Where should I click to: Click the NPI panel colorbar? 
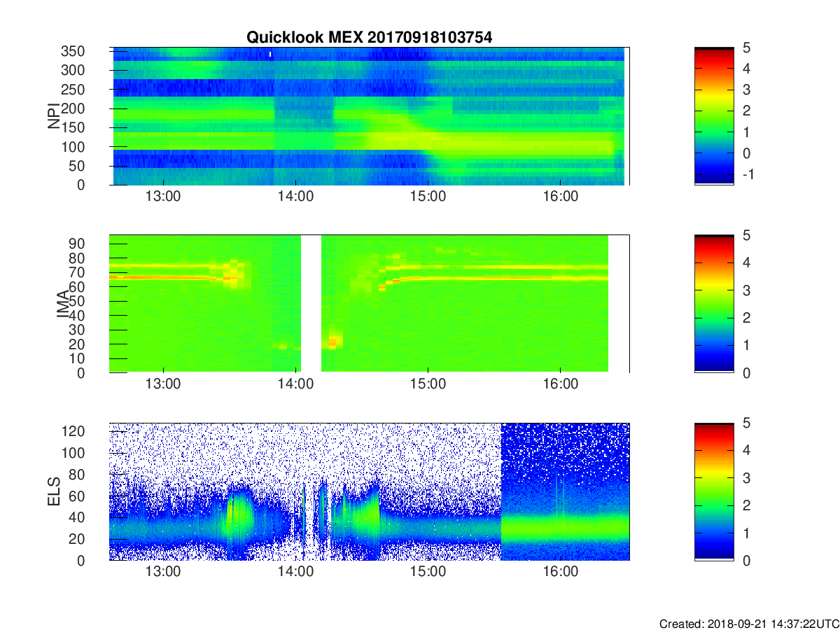[714, 116]
